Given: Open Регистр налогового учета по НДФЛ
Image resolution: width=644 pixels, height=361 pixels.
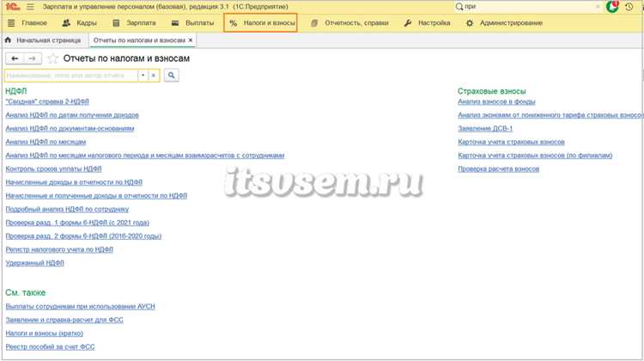Looking at the screenshot, I should pyautogui.click(x=59, y=249).
